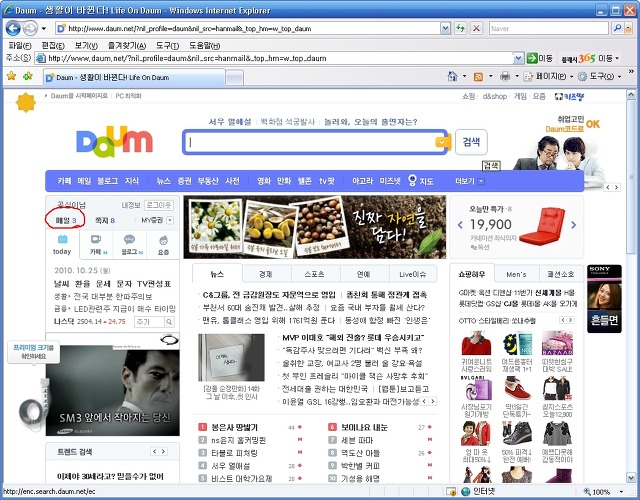Open the 보기(V) menu
This screenshot has height=500, width=640.
point(86,45)
